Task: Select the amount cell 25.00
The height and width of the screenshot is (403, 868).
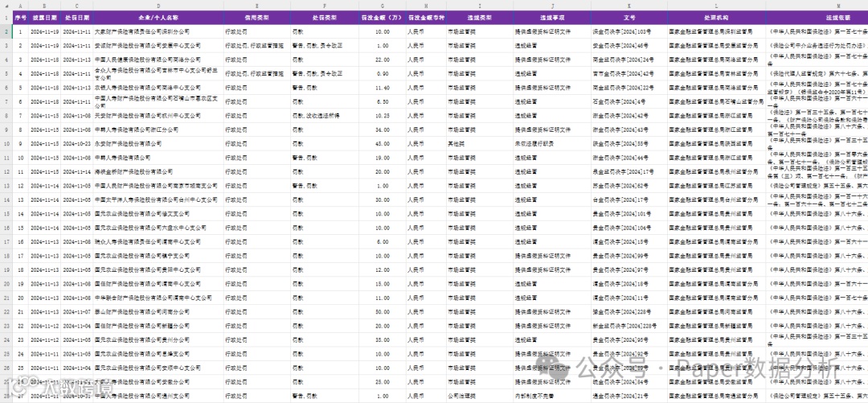Action: 383,381
